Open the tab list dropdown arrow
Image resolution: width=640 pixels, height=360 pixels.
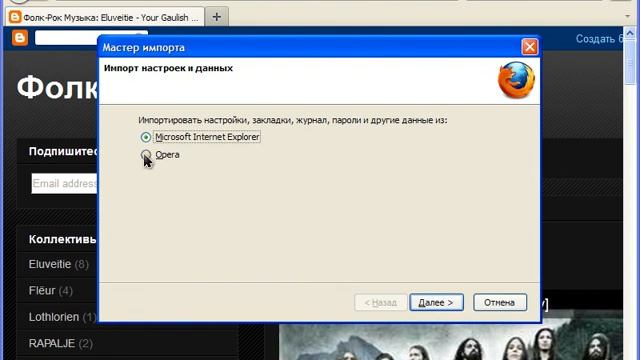627,16
